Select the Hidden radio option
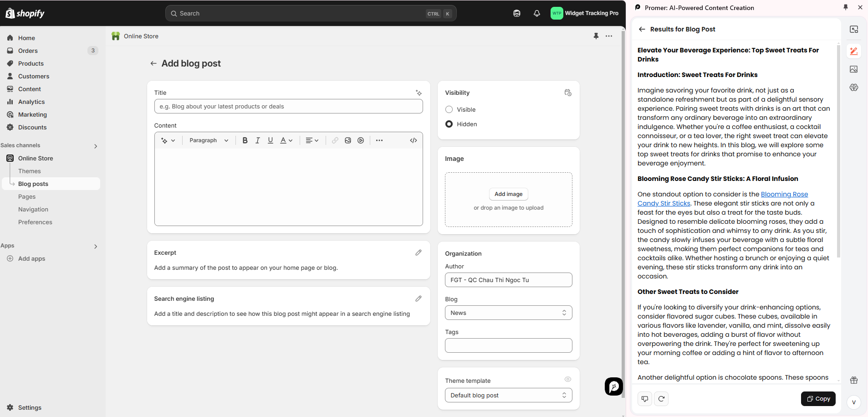The height and width of the screenshot is (417, 868). click(x=449, y=124)
